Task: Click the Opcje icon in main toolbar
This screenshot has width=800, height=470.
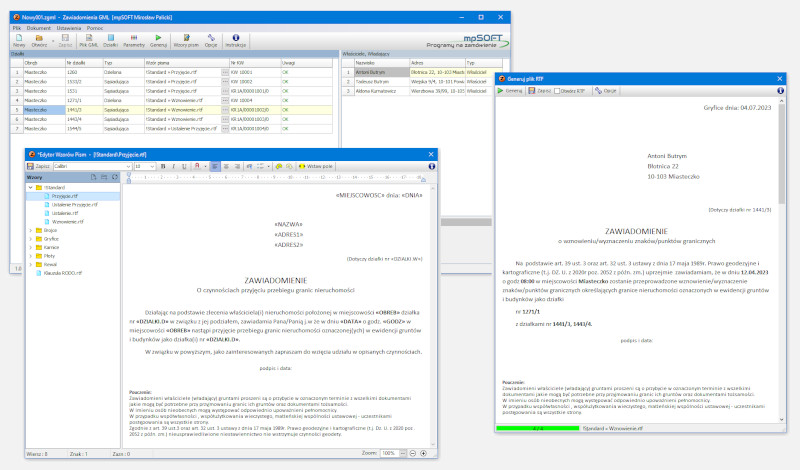Action: pos(211,38)
